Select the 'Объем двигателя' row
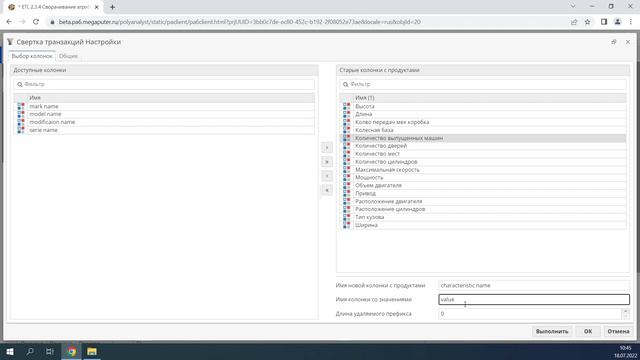 pyautogui.click(x=483, y=185)
